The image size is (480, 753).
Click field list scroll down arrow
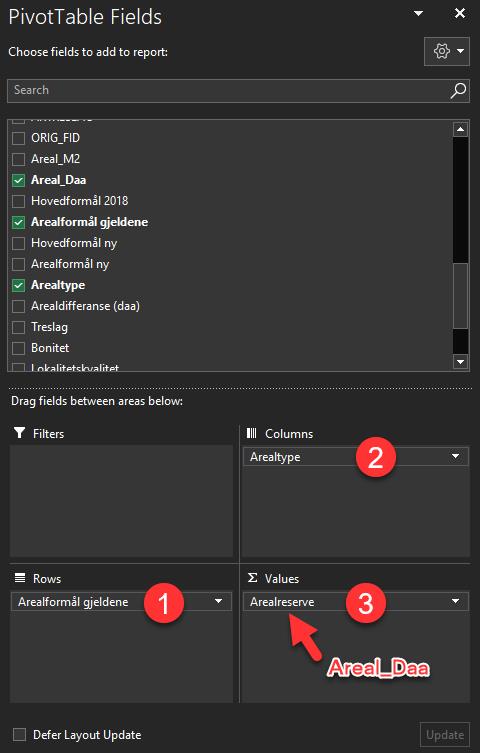click(460, 362)
